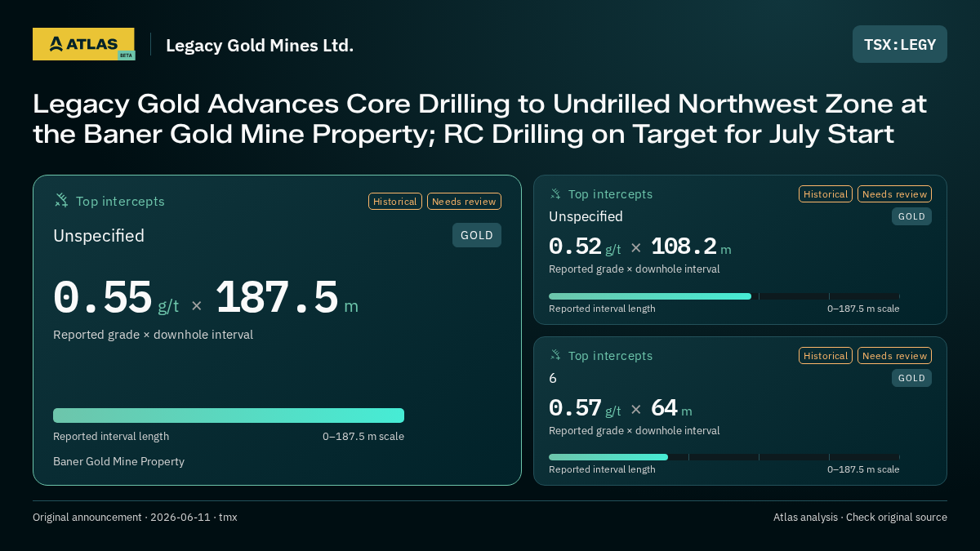
Task: Click Top intercepts heading in the 0.57 g/t card
Action: point(610,356)
